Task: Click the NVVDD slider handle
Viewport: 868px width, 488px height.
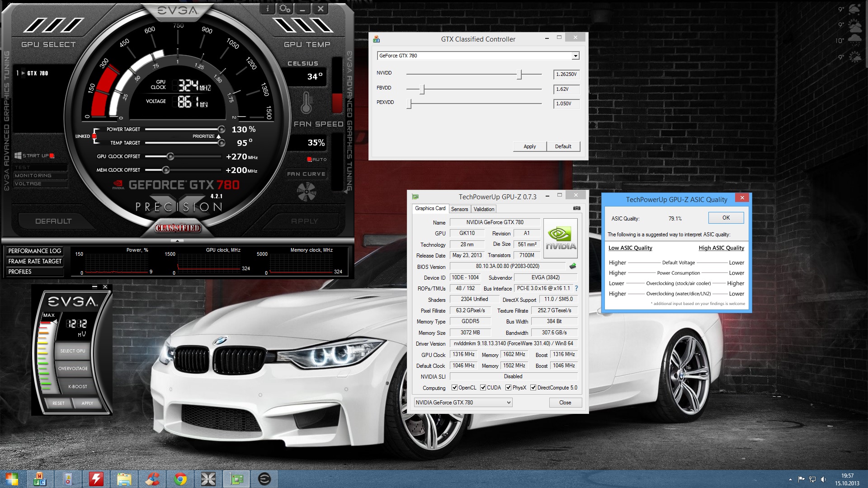Action: tap(520, 75)
